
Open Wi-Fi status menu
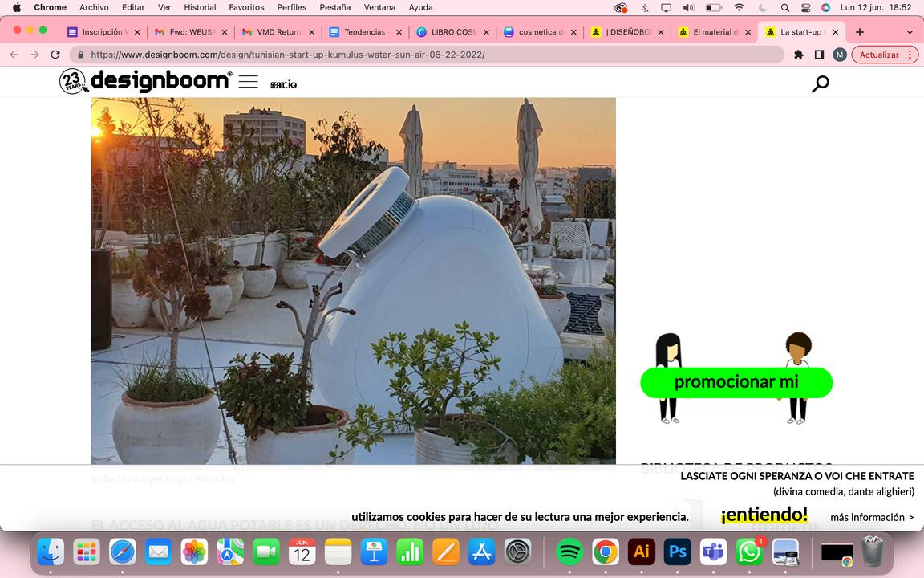click(x=739, y=8)
